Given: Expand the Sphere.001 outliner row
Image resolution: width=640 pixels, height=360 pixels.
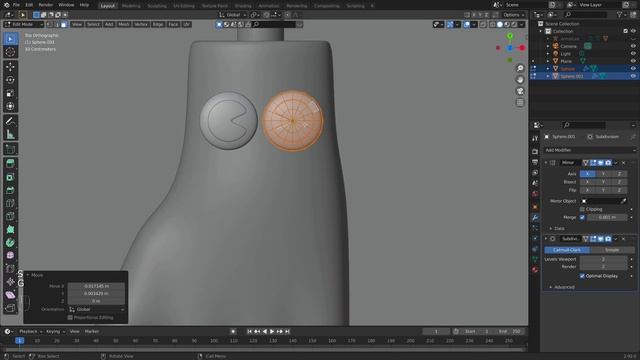Looking at the screenshot, I should [x=548, y=76].
